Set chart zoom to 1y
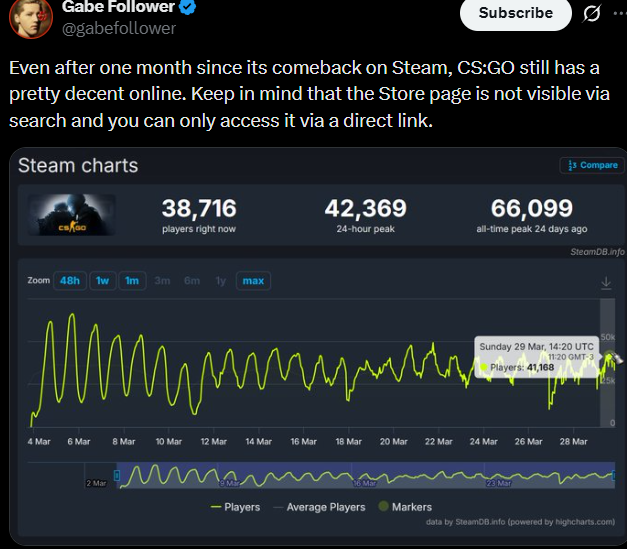Viewport: 627px width, 549px height. click(220, 281)
